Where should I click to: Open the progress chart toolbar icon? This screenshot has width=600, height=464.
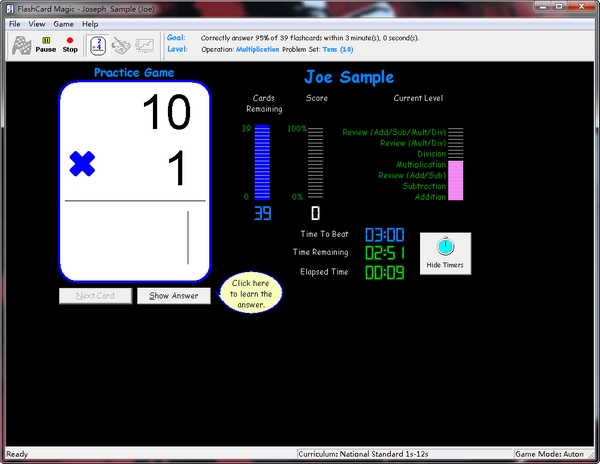pos(145,44)
